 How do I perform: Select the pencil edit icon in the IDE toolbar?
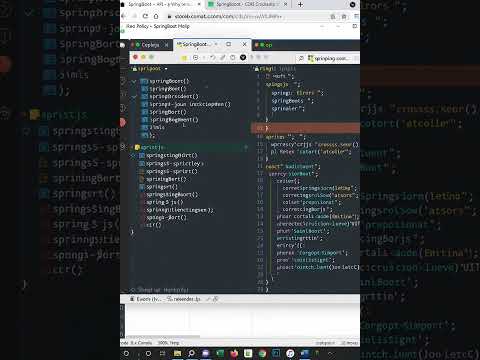[222, 58]
